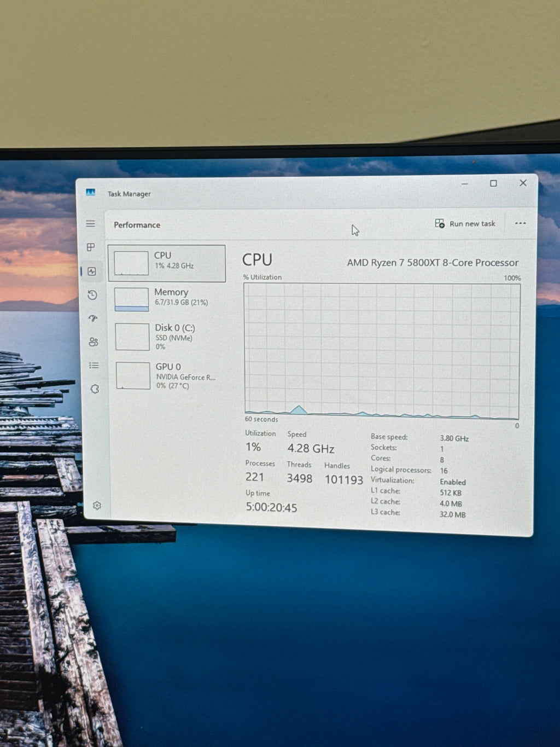Open the Users page icon
Viewport: 560px width, 747px height.
94,342
